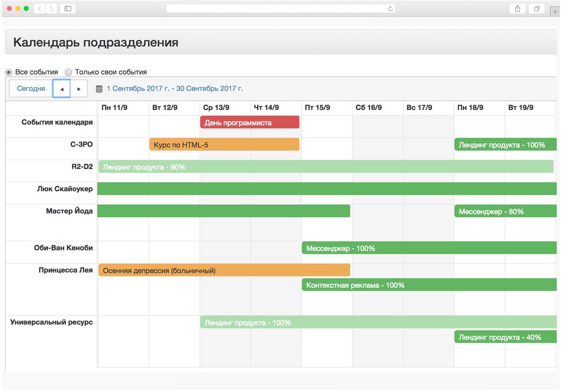
Task: Click Safari forward navigation arrow
Action: click(51, 9)
